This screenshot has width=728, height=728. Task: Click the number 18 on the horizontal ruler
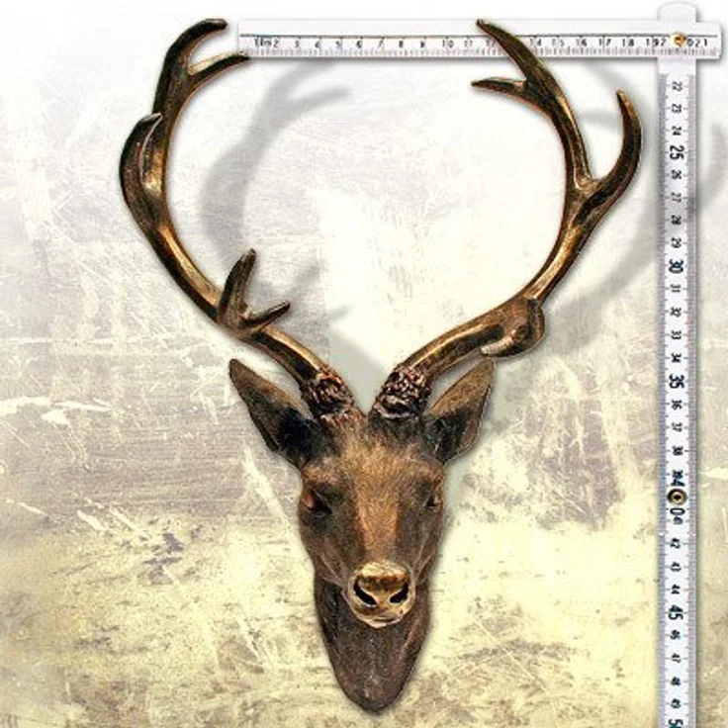pos(628,43)
